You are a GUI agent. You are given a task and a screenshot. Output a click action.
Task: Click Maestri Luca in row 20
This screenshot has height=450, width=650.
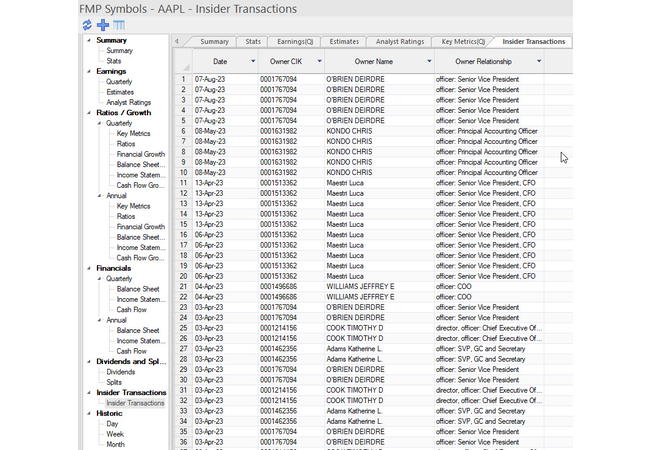pyautogui.click(x=345, y=276)
